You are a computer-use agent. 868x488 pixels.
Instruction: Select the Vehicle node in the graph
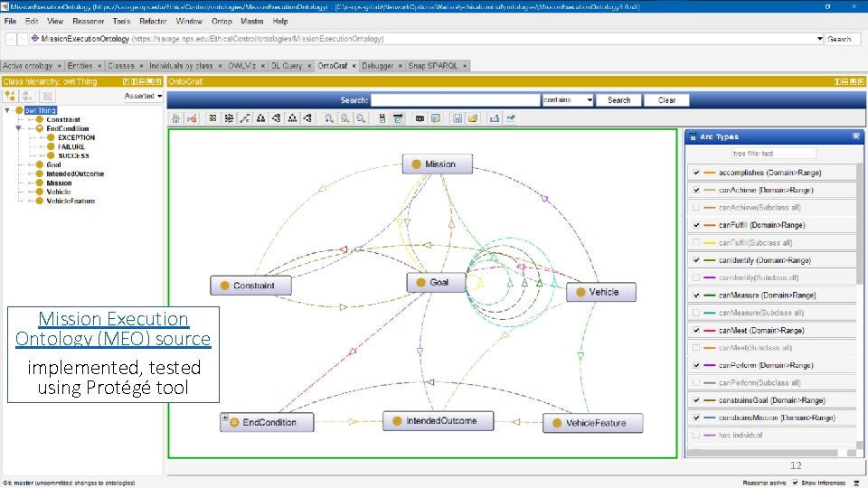point(600,292)
